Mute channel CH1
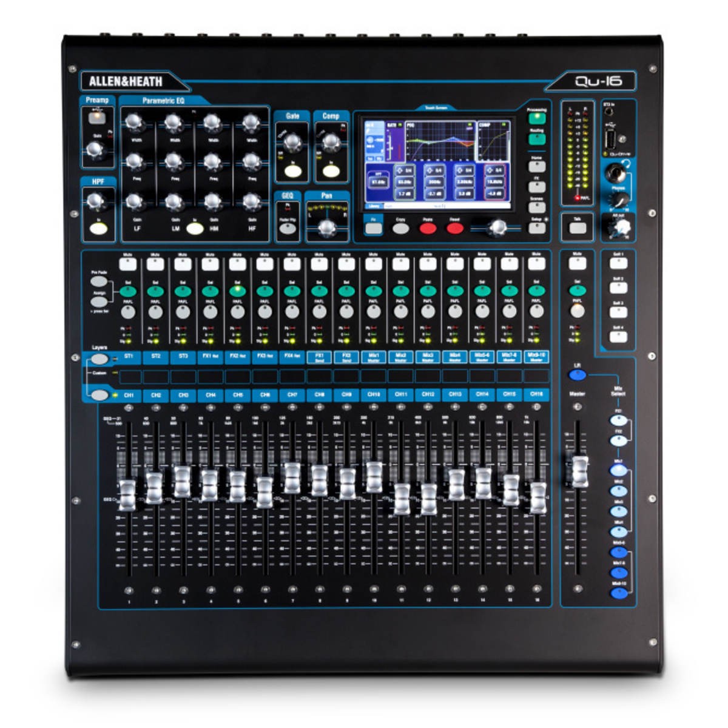 [128, 264]
